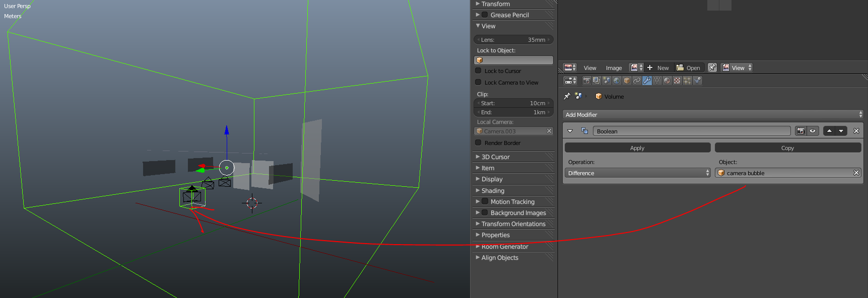The height and width of the screenshot is (298, 868).
Task: Open the Render Layers properties tab
Action: click(x=596, y=81)
